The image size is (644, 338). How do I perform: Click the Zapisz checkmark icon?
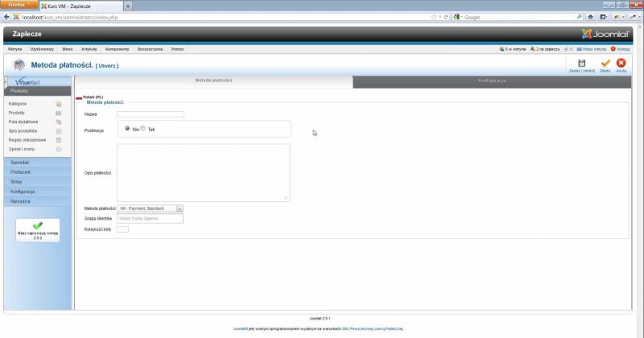coord(605,63)
